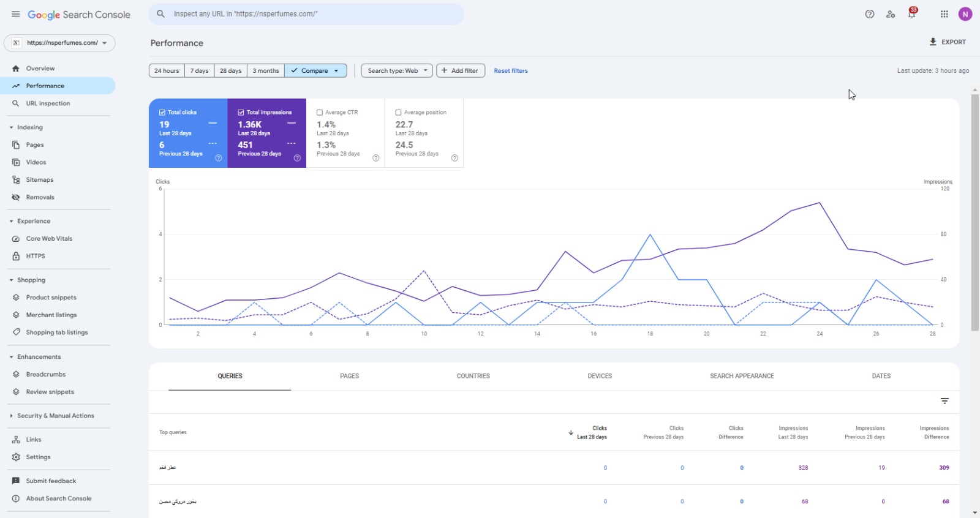
Task: Select the 7 days range
Action: coord(200,71)
